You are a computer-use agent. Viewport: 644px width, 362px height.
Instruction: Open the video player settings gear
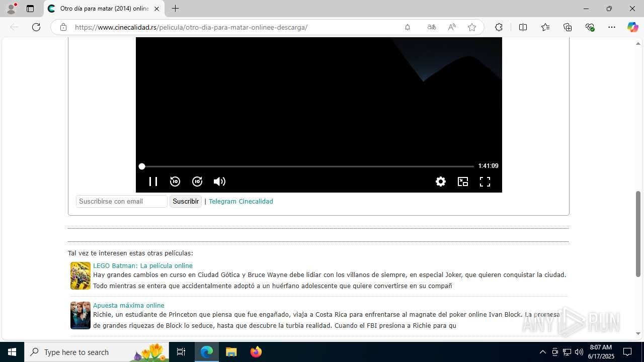pyautogui.click(x=441, y=182)
